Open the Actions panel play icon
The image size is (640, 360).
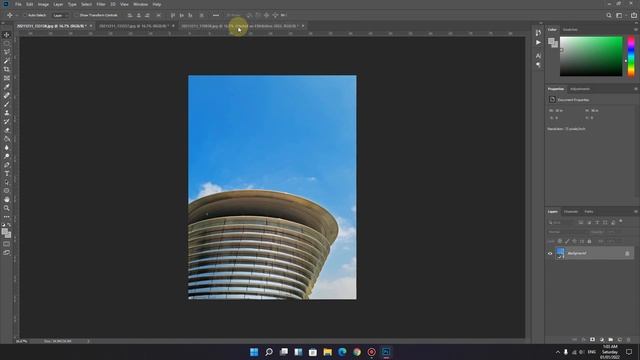[x=538, y=42]
